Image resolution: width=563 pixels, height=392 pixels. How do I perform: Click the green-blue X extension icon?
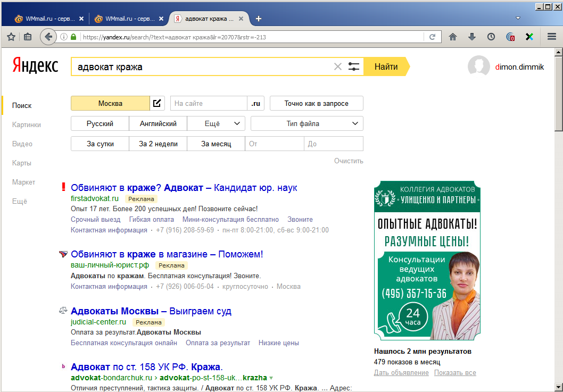(529, 37)
